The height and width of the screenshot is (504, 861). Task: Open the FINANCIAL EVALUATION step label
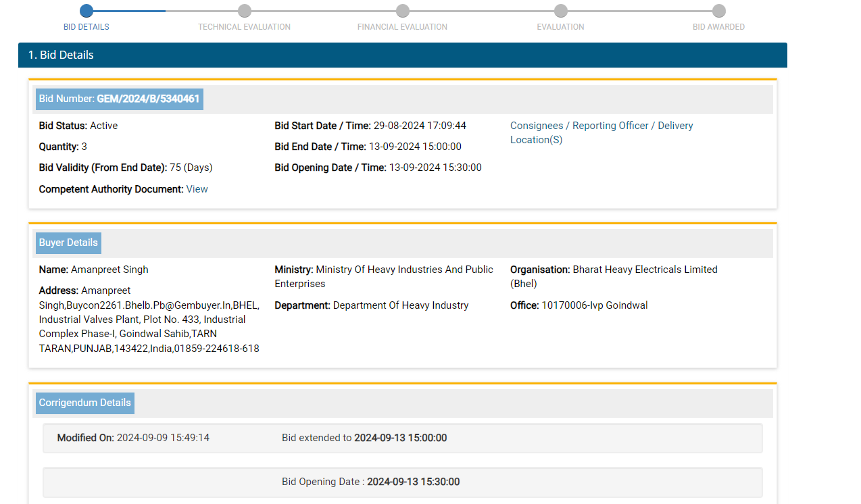click(402, 27)
